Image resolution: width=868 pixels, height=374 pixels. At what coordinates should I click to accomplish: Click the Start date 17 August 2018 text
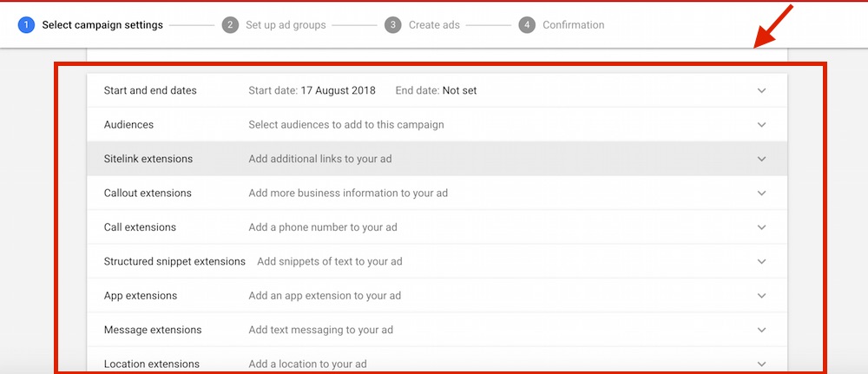[x=312, y=90]
